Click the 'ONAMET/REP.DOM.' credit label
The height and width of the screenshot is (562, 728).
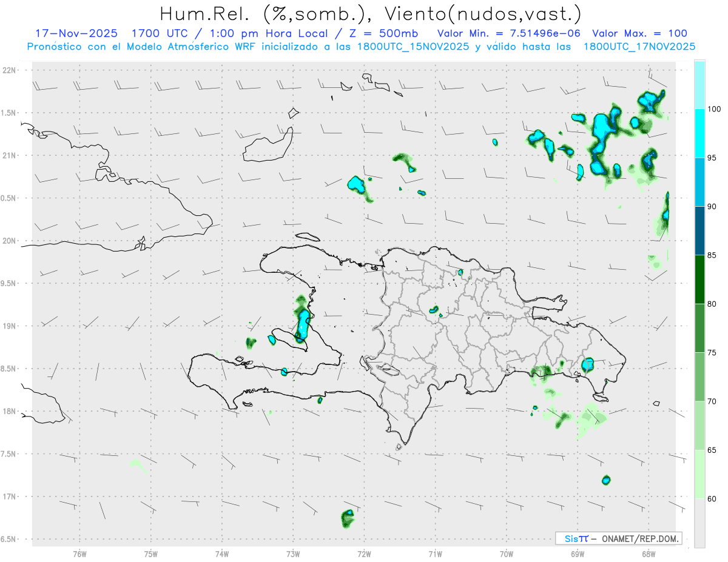(x=639, y=538)
